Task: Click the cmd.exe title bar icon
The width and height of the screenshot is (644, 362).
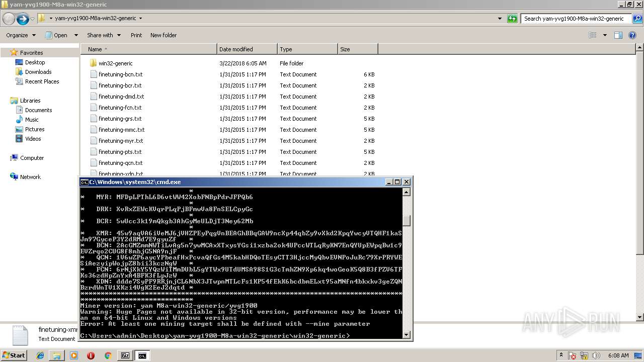Action: 85,182
